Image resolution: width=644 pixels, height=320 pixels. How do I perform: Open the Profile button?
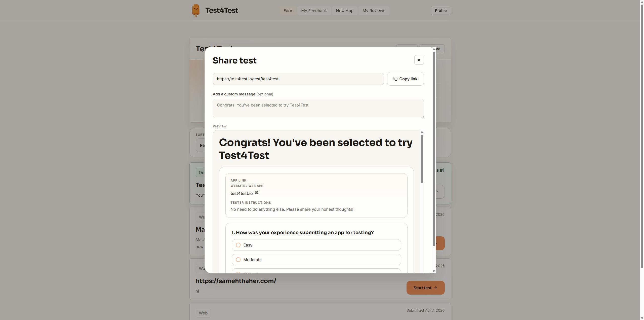point(440,11)
